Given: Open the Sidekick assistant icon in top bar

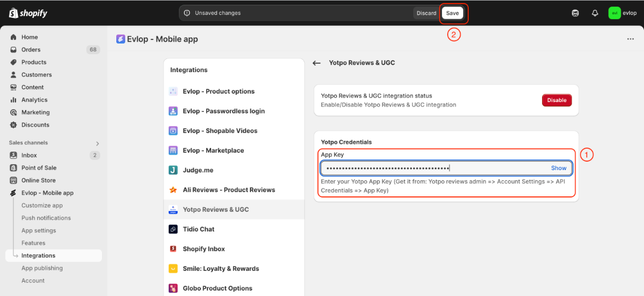Looking at the screenshot, I should (575, 13).
